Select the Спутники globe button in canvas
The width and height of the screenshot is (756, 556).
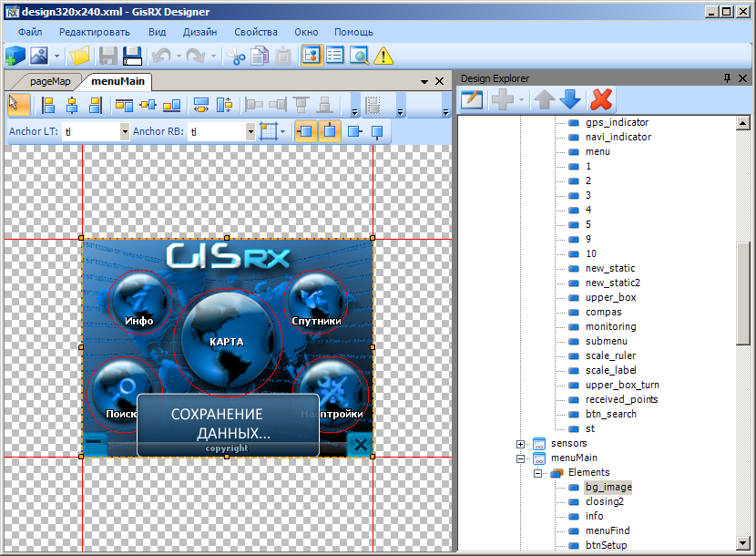(315, 302)
